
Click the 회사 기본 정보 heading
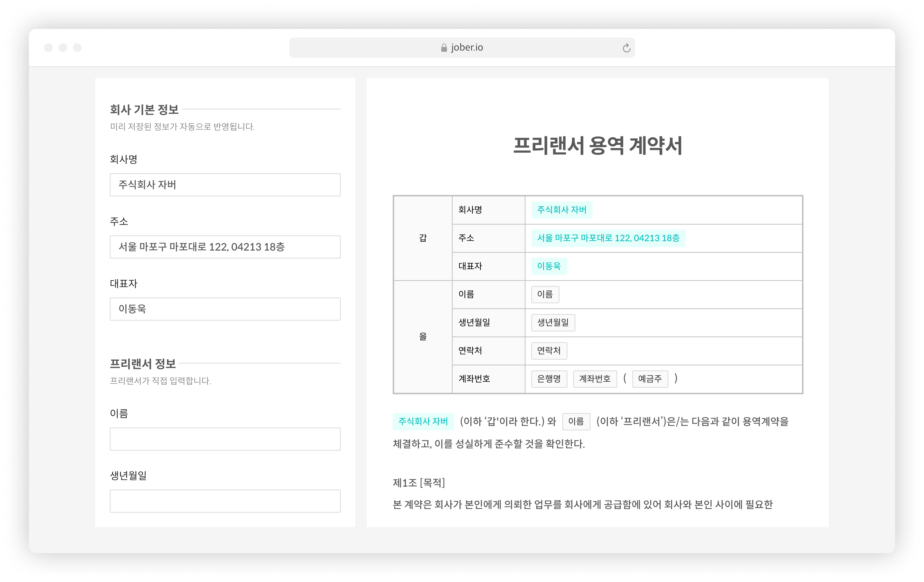tap(144, 110)
